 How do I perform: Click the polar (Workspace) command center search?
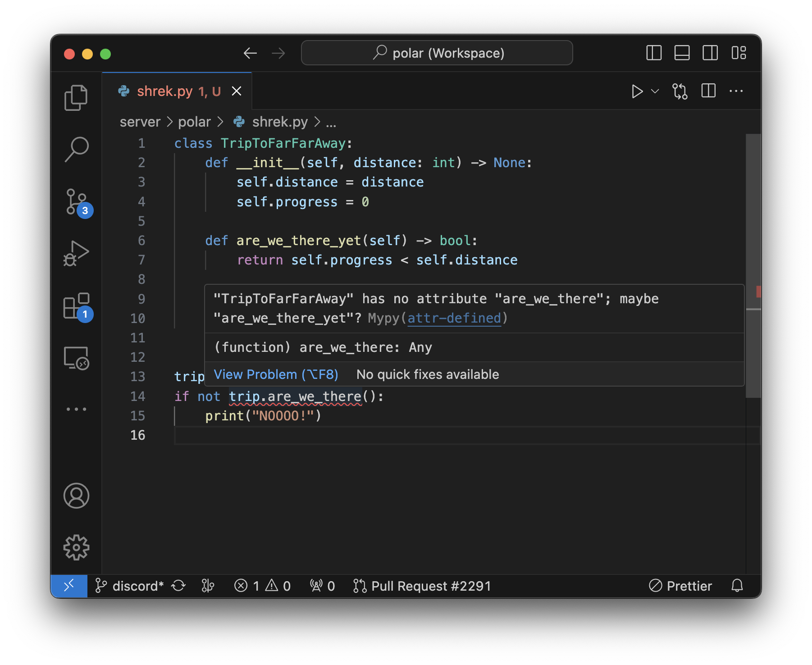pyautogui.click(x=437, y=53)
